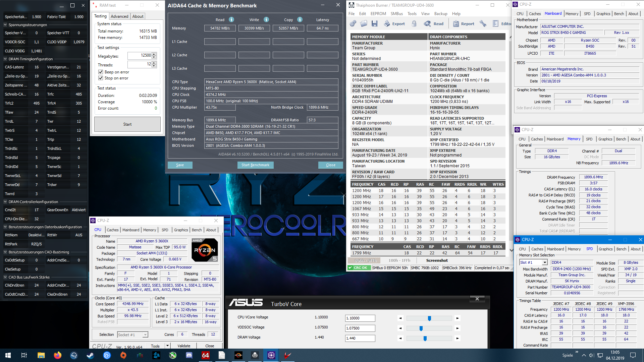This screenshot has height=362, width=644.
Task: Open the Hex Editor icon in Thaiphoon Burner
Action: pyautogui.click(x=496, y=23)
